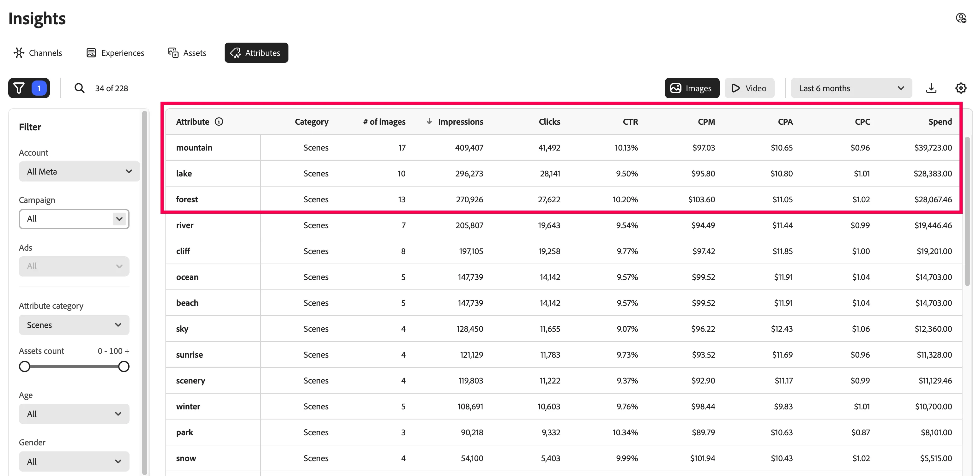Switch to the Channels tab
980x476 pixels.
[38, 53]
